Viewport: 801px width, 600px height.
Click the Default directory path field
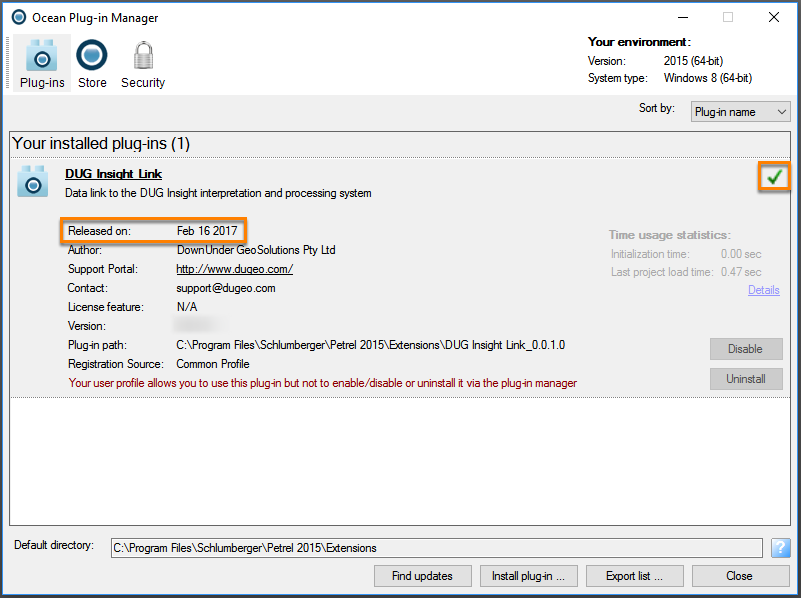(x=437, y=548)
